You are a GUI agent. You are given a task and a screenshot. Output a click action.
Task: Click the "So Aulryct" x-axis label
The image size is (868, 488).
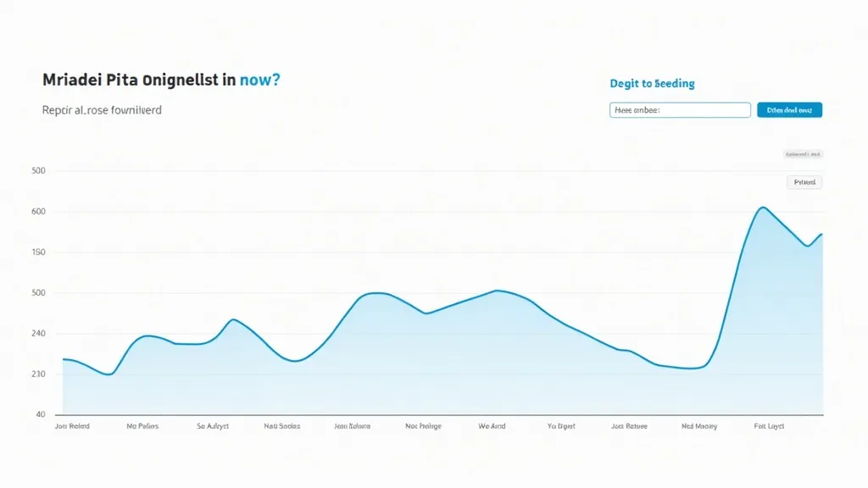point(213,426)
